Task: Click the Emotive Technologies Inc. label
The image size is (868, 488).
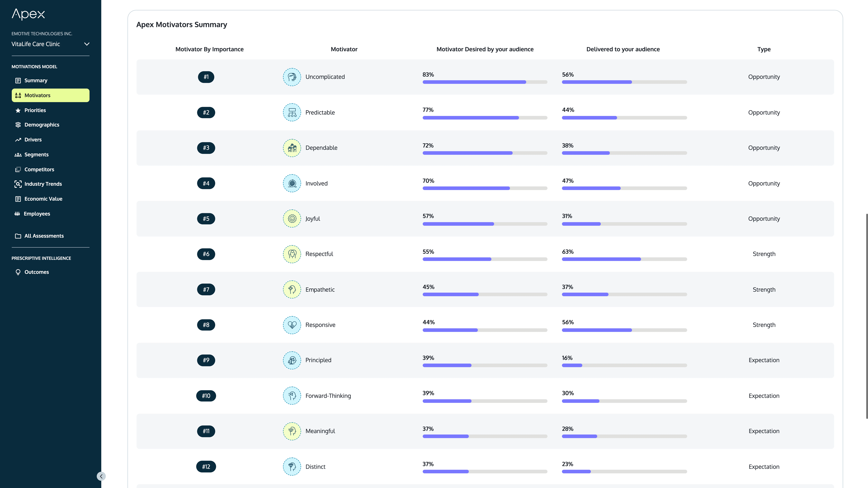Action: point(42,34)
